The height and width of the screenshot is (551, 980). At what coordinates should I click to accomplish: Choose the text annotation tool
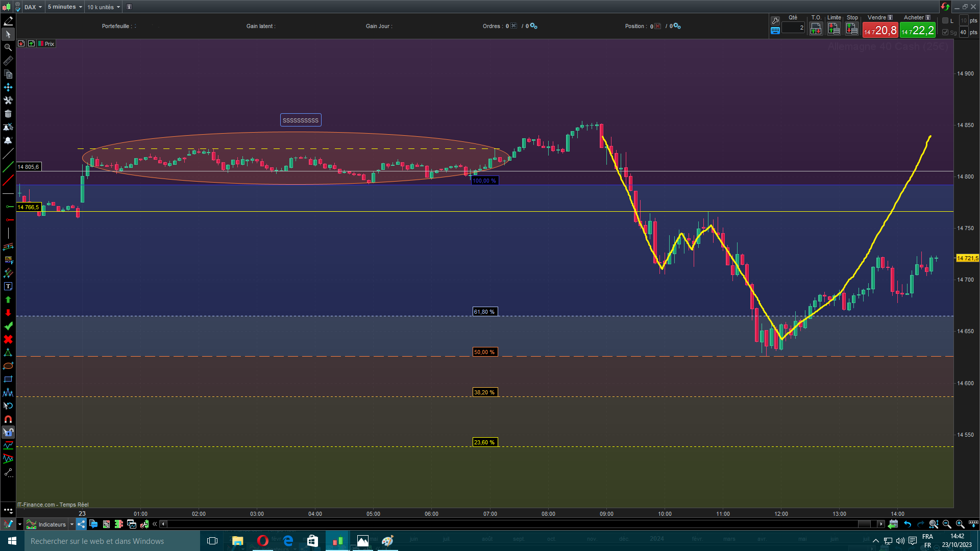click(x=8, y=287)
